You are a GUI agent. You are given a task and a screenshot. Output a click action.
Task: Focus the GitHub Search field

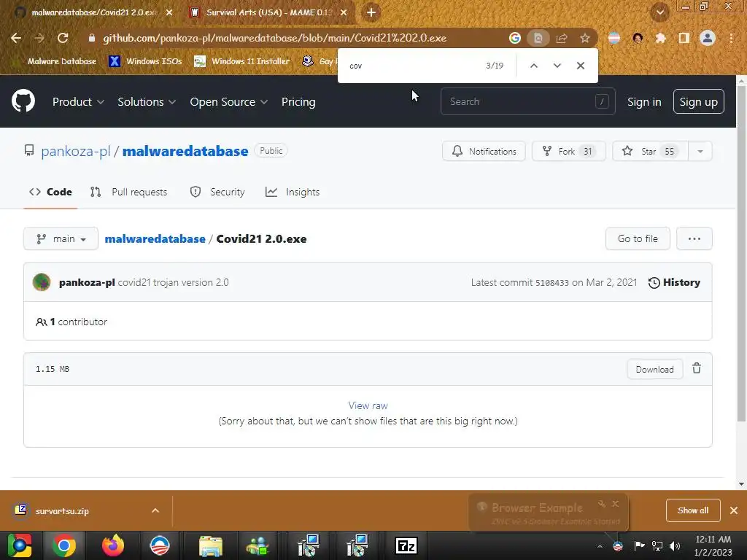(x=528, y=101)
